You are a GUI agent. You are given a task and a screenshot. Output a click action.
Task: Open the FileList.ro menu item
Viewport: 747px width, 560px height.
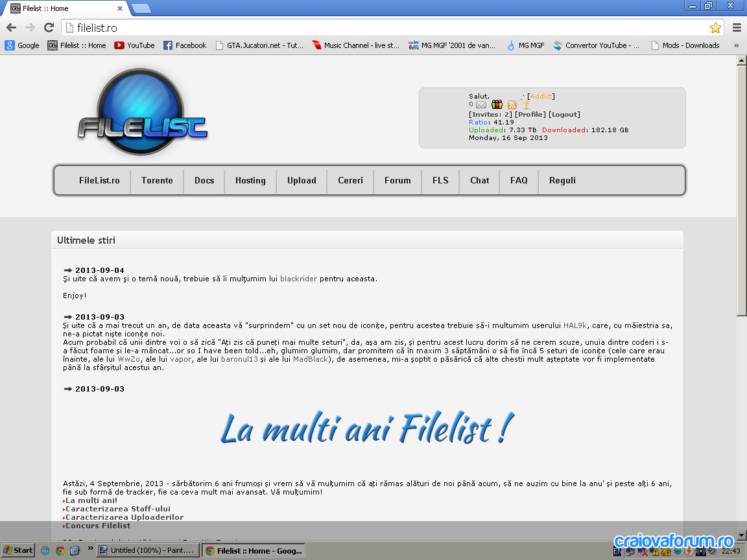(99, 180)
